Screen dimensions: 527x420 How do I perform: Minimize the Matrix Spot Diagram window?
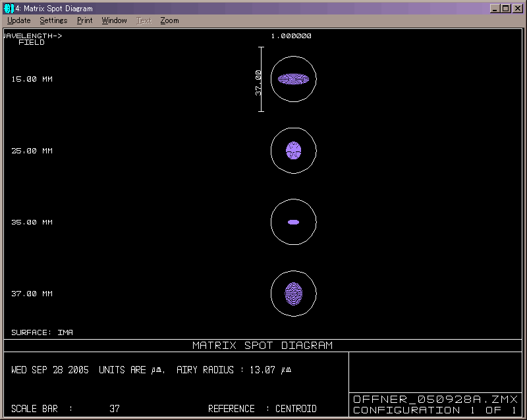(x=495, y=9)
